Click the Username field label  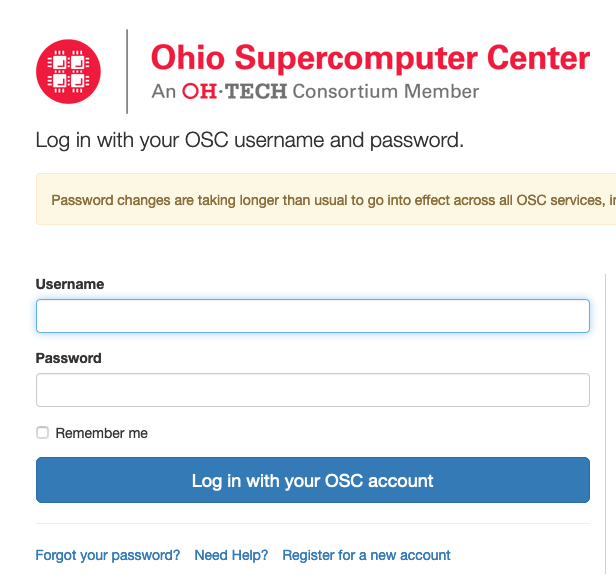click(70, 284)
